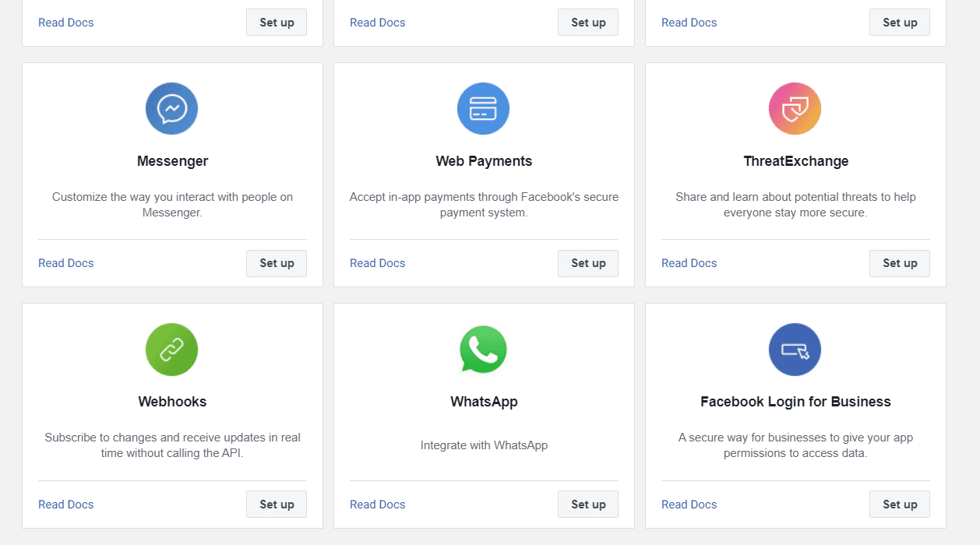This screenshot has width=980, height=545.
Task: Click the WhatsApp icon
Action: 483,350
